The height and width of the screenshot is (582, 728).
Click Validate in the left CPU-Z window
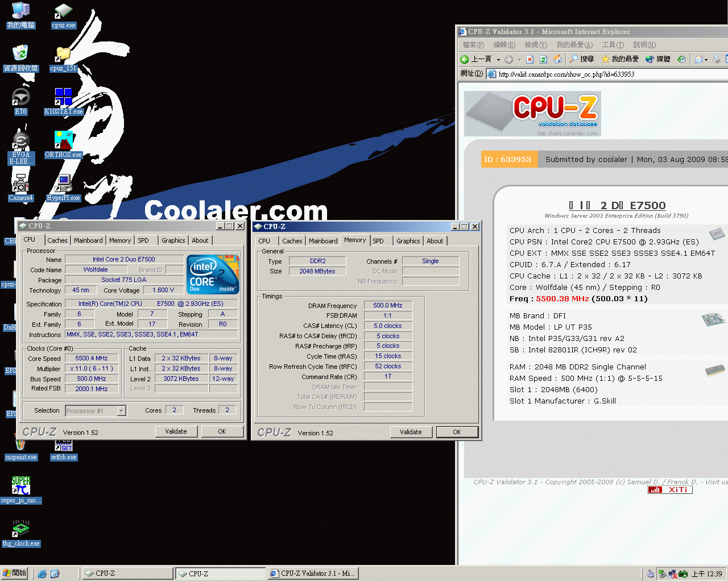tap(176, 432)
